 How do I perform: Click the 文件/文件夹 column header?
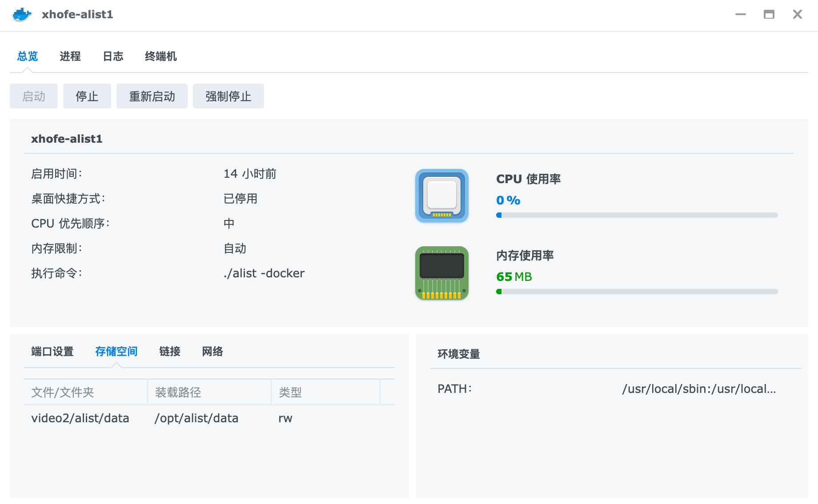coord(86,392)
